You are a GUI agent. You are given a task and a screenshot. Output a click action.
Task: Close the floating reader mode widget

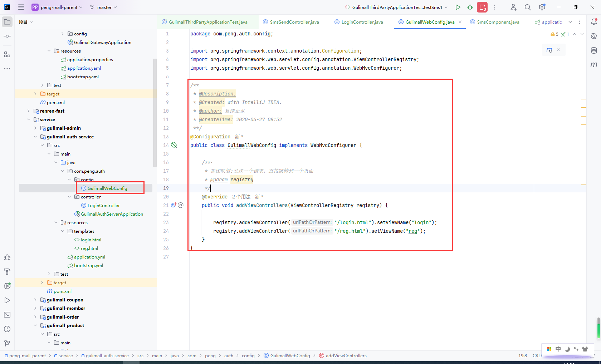click(x=558, y=50)
